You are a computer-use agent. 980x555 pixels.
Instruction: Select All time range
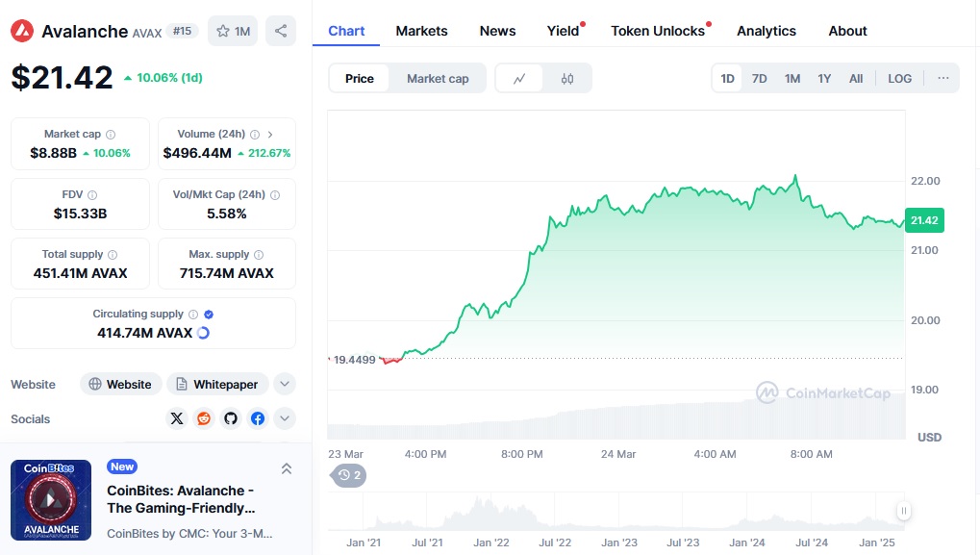856,79
